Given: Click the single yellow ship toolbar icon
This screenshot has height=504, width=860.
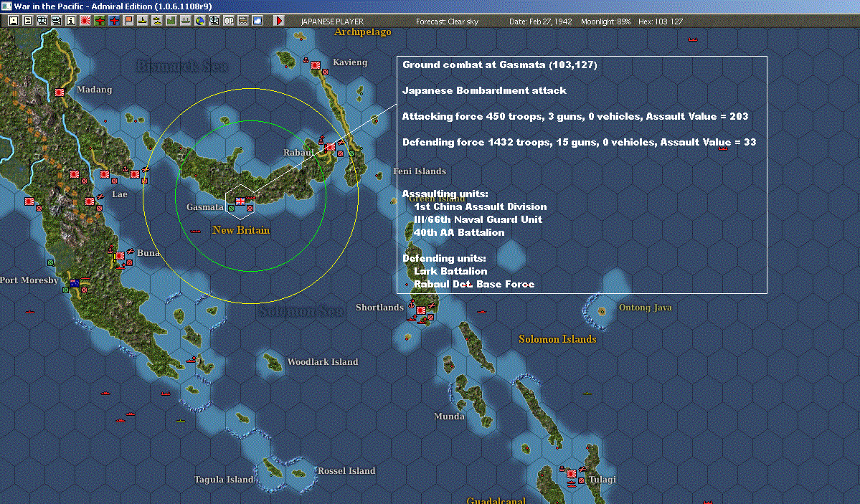Looking at the screenshot, I should pyautogui.click(x=143, y=21).
